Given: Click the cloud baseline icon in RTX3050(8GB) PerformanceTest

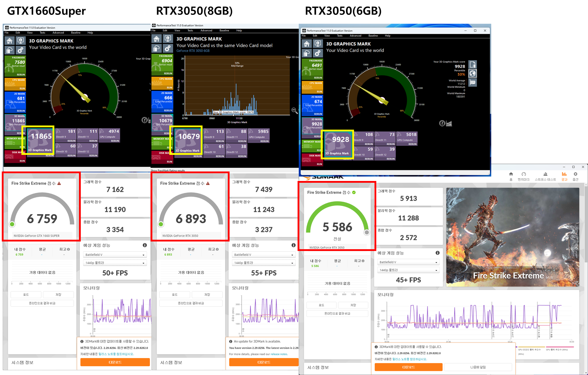Looking at the screenshot, I should (157, 48).
